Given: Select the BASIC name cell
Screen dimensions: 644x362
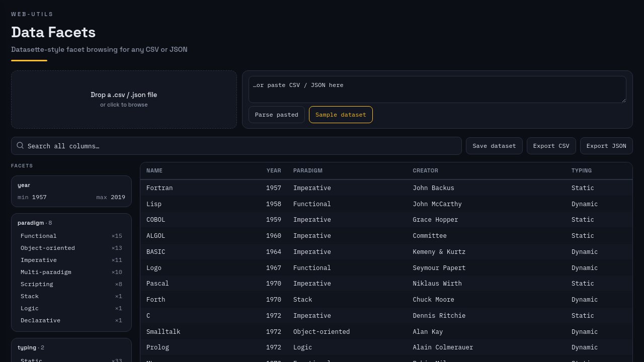Looking at the screenshot, I should pos(155,252).
